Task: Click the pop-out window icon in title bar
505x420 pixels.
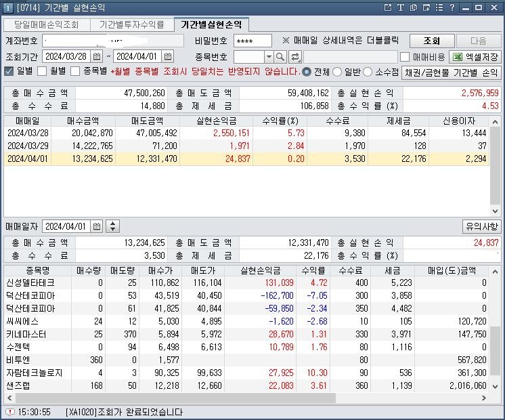Action: 388,7
